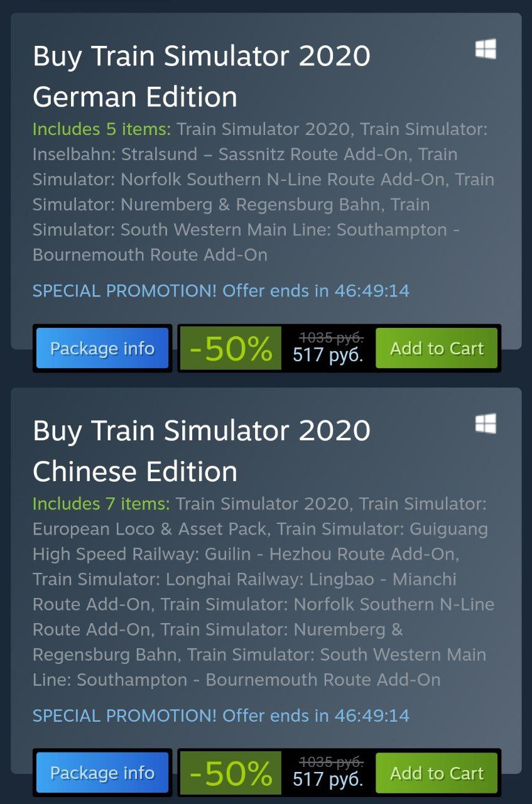Click the green Includes 5 items label
Screen dimensions: 532x804
[x=102, y=129]
